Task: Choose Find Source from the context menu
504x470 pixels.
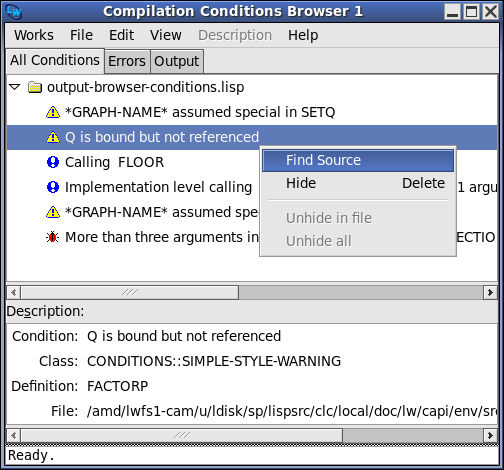Action: [358, 160]
